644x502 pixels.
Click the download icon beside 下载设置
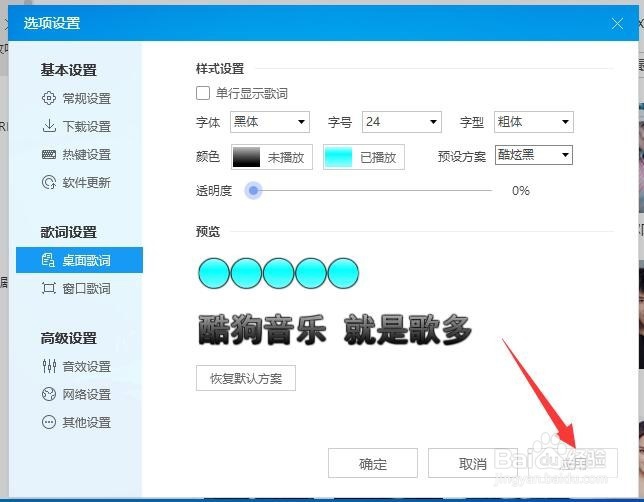tap(49, 126)
